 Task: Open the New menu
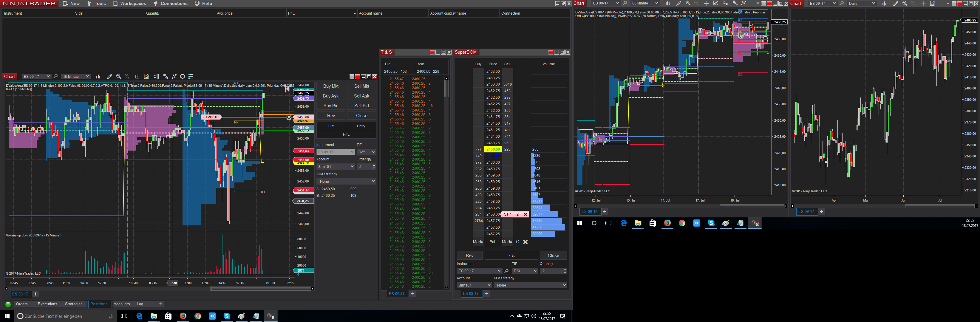pyautogui.click(x=71, y=3)
